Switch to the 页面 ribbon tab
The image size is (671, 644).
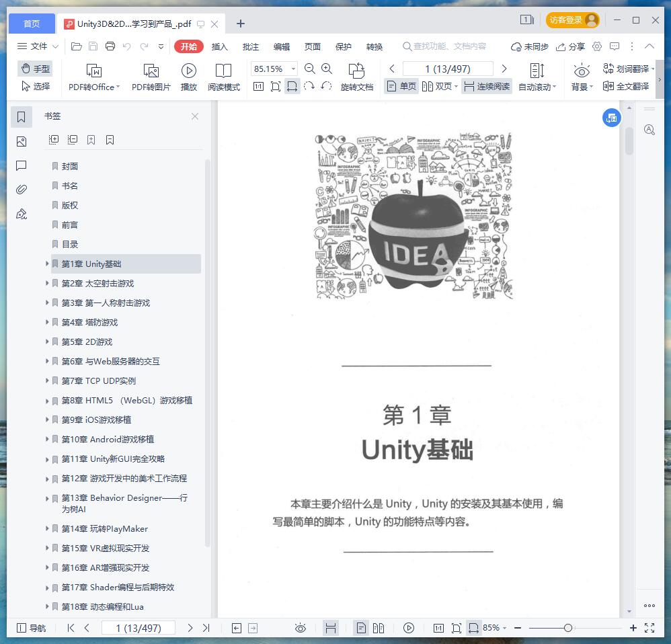tap(313, 46)
